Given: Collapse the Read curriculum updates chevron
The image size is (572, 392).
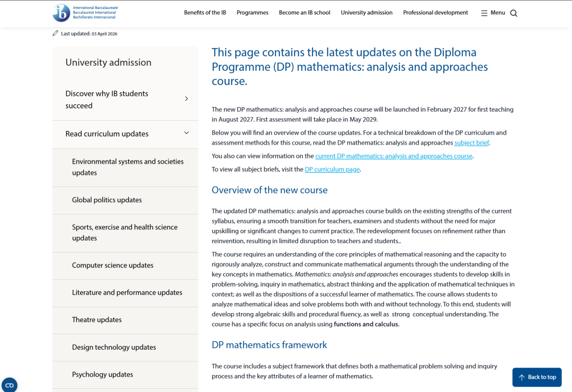Looking at the screenshot, I should (x=186, y=133).
